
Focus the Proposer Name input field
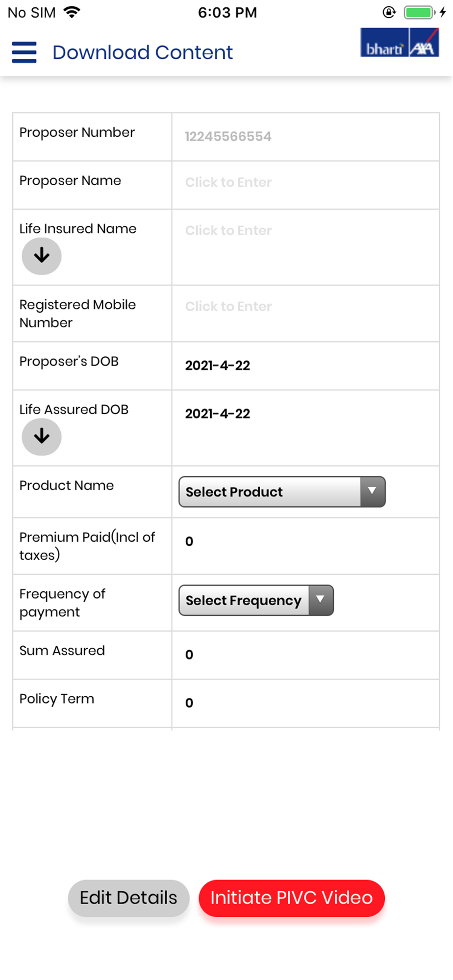305,185
